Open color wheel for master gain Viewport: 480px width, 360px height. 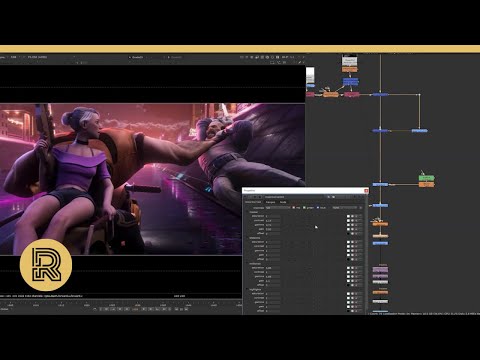[352, 229]
